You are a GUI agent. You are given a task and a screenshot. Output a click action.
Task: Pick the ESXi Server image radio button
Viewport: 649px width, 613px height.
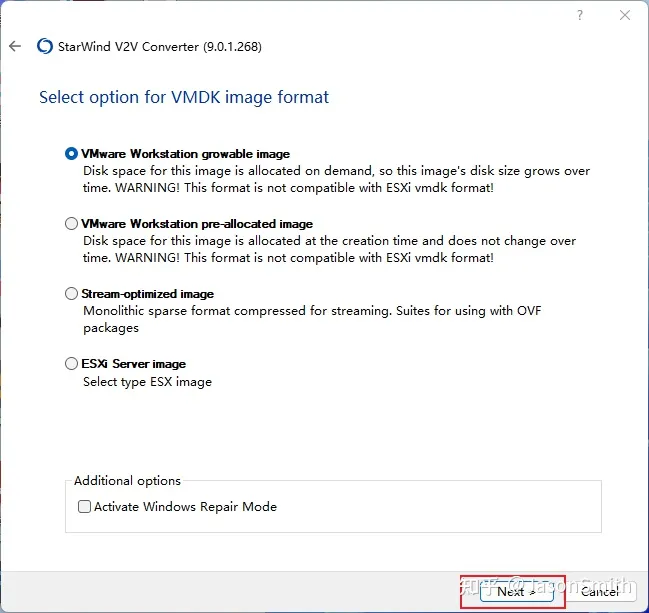[71, 364]
